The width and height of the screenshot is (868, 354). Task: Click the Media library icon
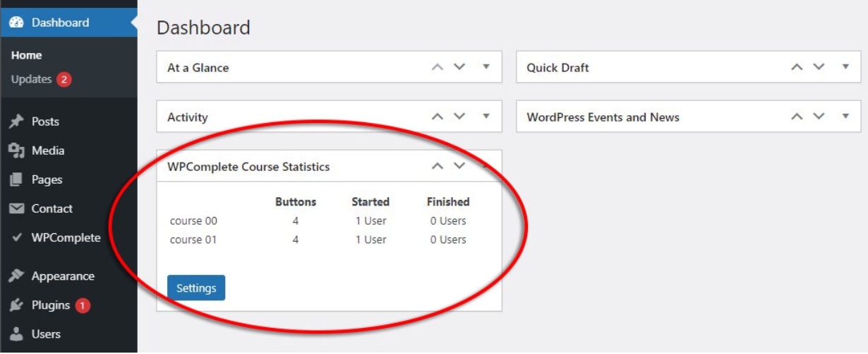16,151
